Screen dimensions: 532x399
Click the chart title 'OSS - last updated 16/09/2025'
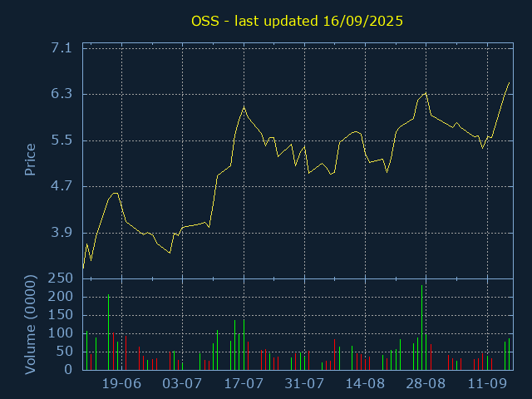[x=297, y=21]
